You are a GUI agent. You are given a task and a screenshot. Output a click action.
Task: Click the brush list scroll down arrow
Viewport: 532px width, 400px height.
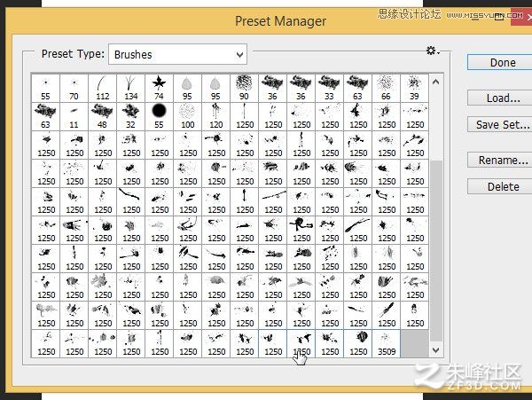[436, 350]
